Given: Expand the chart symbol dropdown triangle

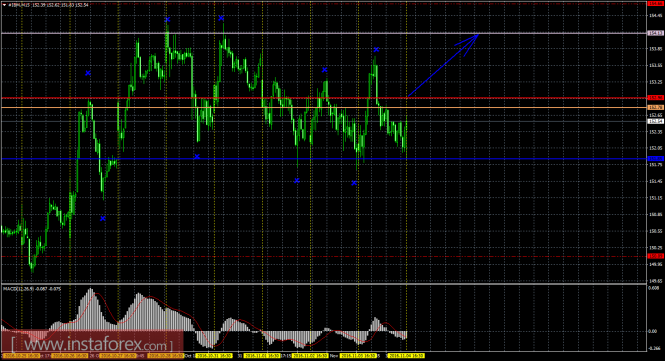Looking at the screenshot, I should (4, 5).
